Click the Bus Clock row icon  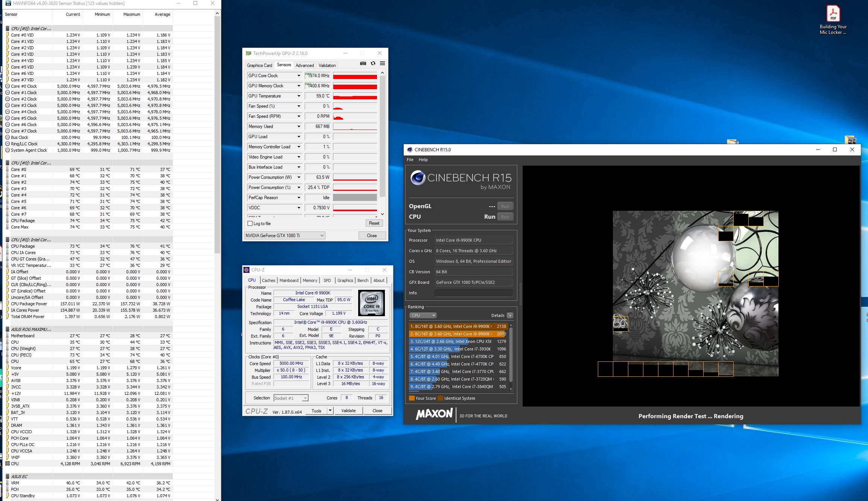(x=8, y=137)
